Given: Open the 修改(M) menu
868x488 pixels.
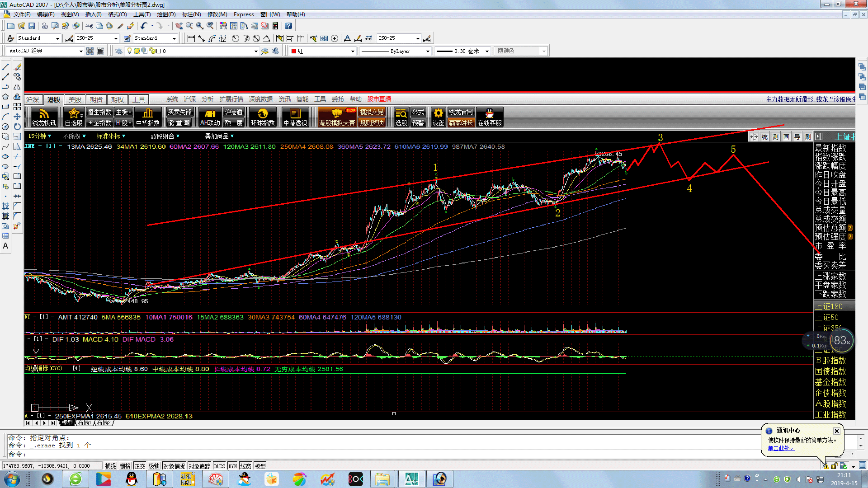Looking at the screenshot, I should [217, 14].
